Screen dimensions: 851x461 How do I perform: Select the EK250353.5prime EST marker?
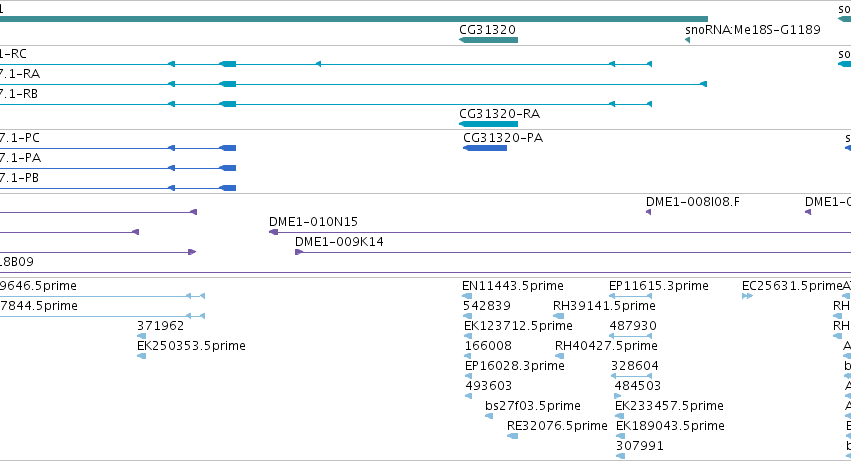[142, 356]
